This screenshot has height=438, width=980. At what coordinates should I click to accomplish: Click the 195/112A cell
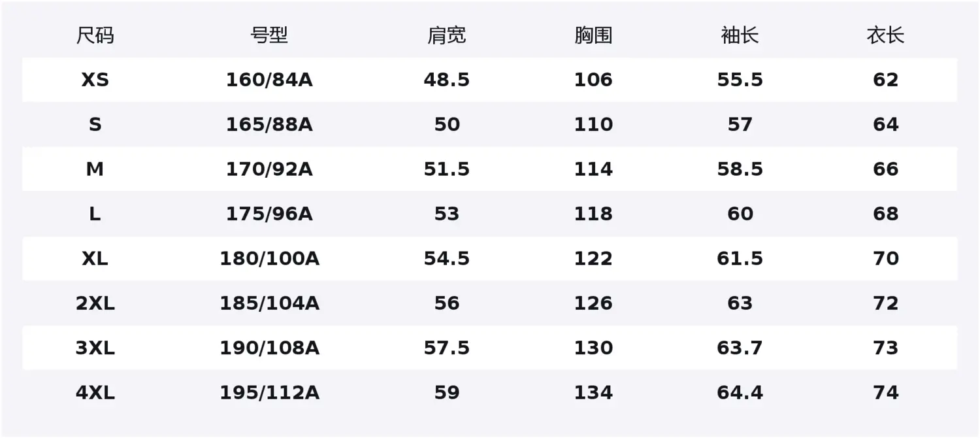(269, 393)
